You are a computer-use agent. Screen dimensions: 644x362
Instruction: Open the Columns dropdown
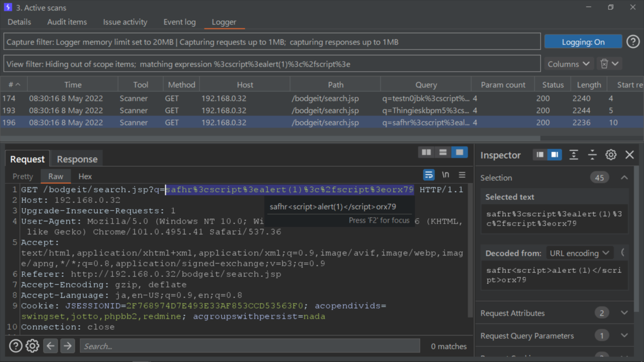pyautogui.click(x=569, y=64)
